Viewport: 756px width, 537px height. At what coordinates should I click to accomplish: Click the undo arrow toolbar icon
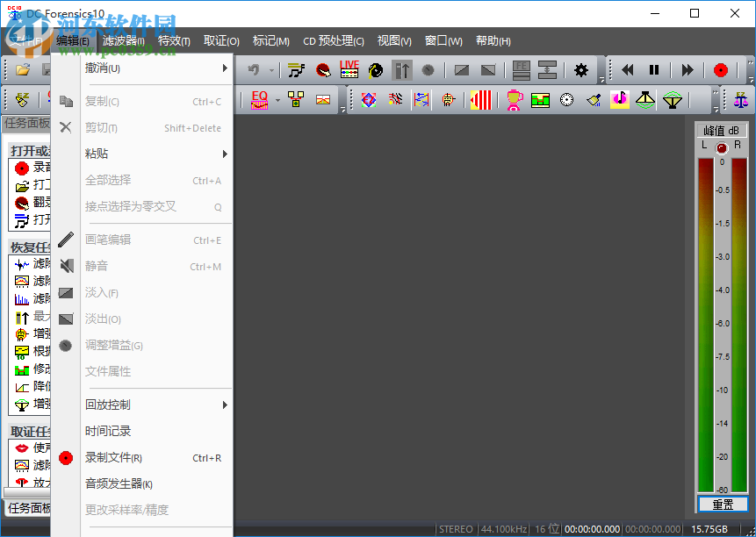point(254,70)
